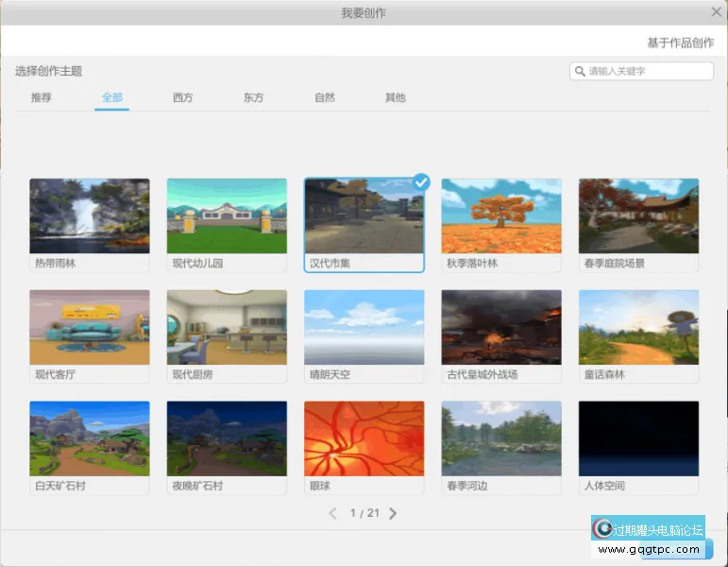Switch to the 其他 tab
Viewport: 728px width, 567px height.
point(395,97)
